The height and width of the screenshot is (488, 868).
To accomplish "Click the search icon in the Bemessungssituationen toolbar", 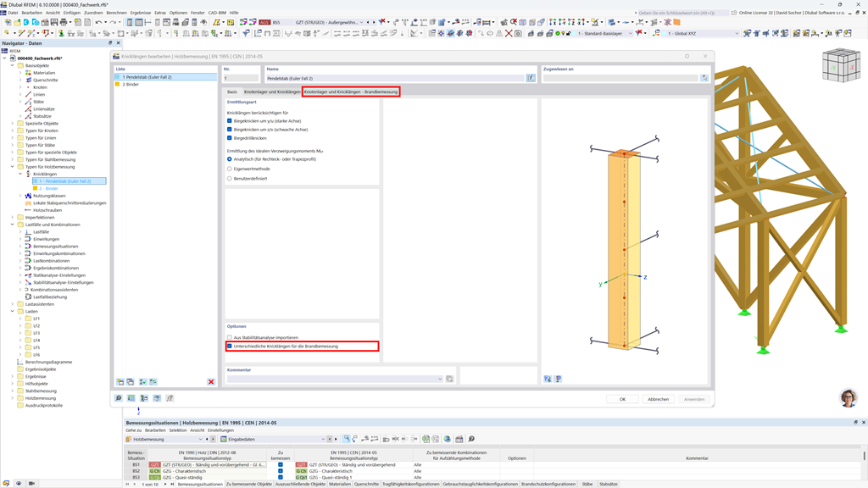I will tap(471, 439).
